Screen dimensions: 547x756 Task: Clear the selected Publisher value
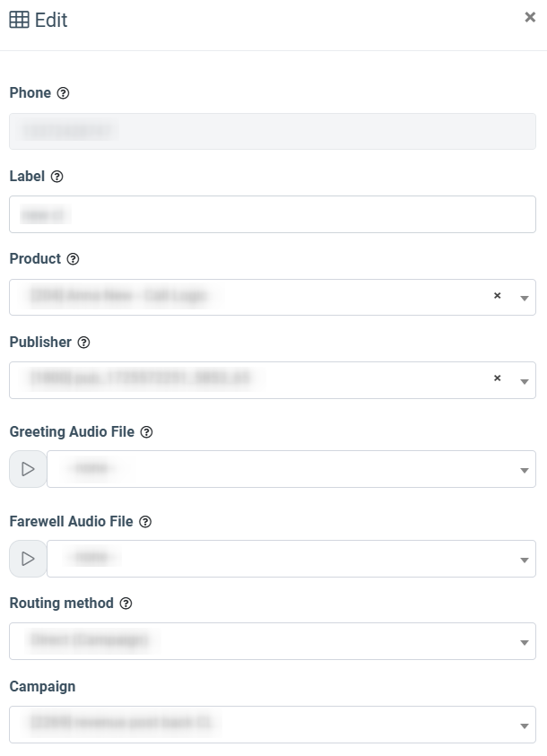[497, 378]
